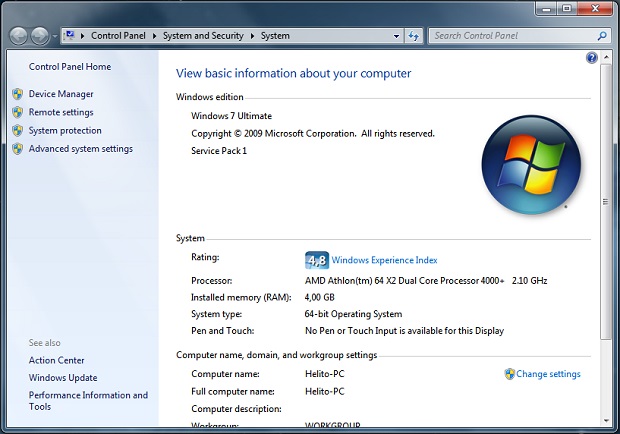Open the Remote settings link
The width and height of the screenshot is (620, 434).
[x=61, y=112]
